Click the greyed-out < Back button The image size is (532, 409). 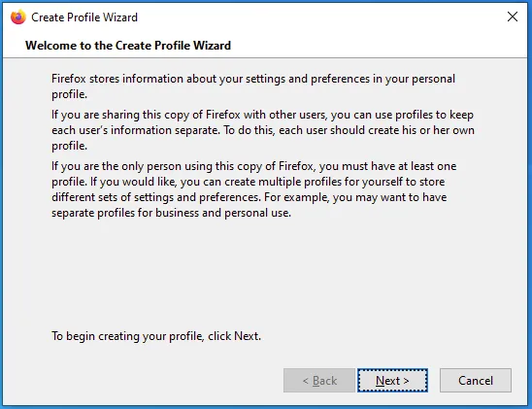319,381
